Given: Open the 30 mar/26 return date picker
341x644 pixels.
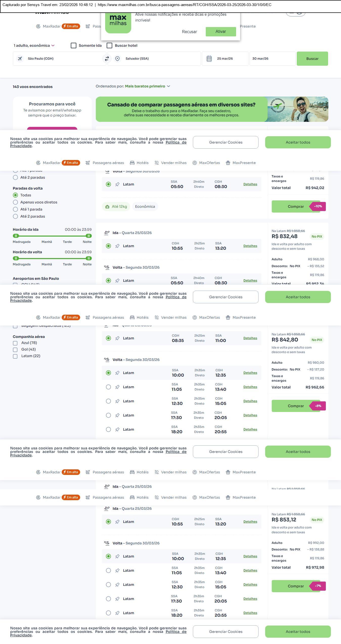Looking at the screenshot, I should tap(272, 59).
